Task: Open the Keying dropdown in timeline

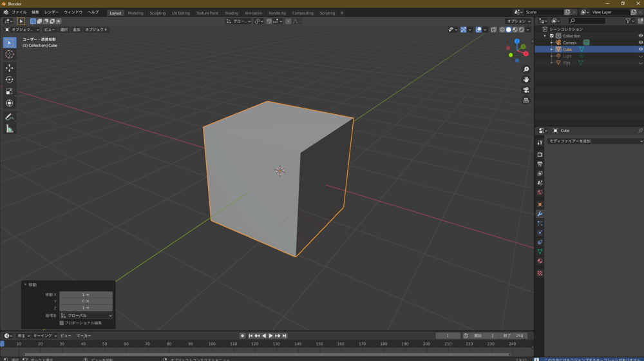Action: click(45, 336)
